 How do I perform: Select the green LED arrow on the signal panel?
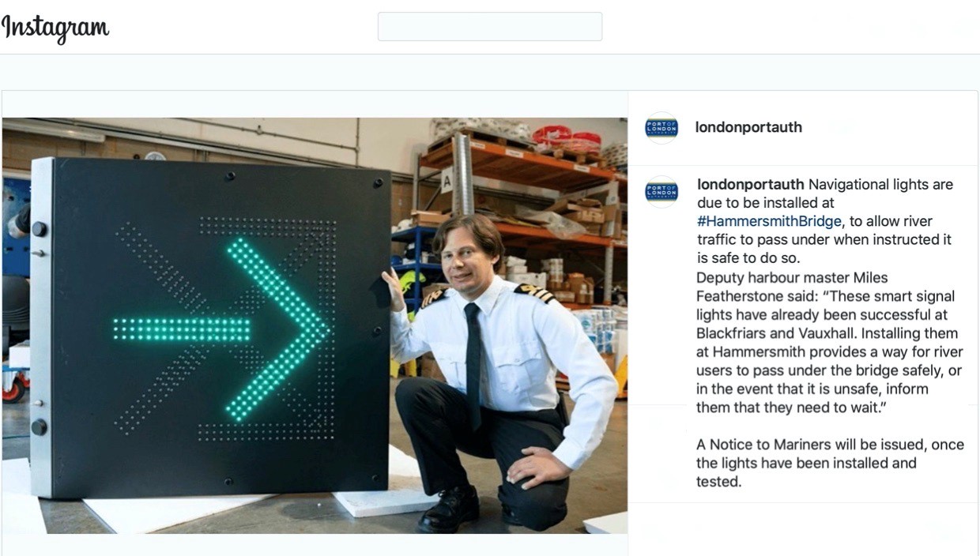[x=220, y=329]
